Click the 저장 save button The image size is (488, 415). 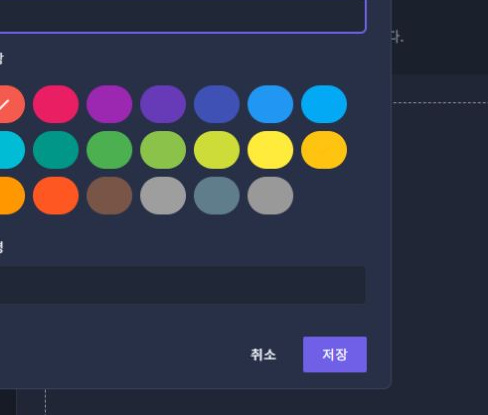coord(335,355)
